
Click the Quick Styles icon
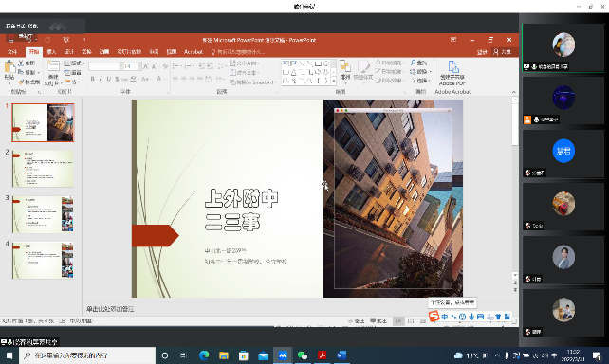pyautogui.click(x=363, y=66)
